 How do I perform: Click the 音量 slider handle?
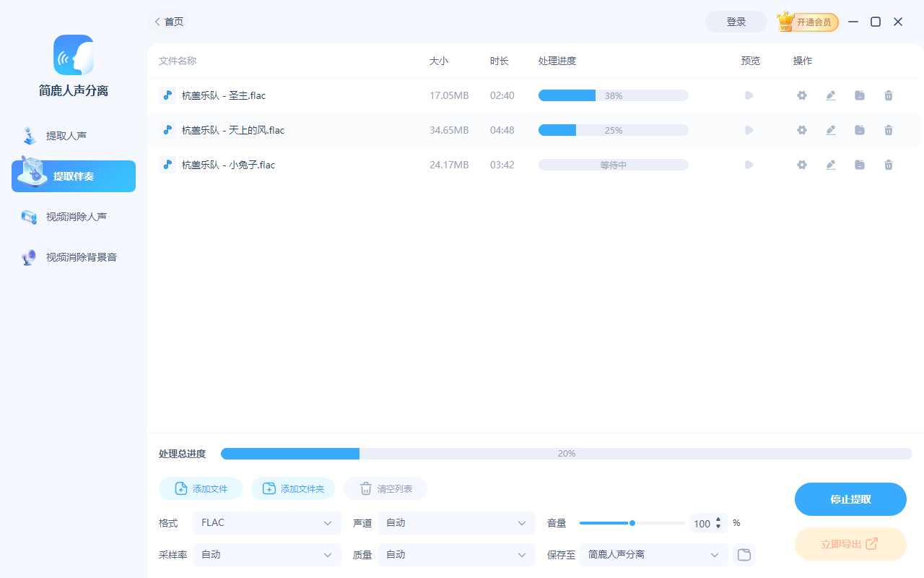632,523
